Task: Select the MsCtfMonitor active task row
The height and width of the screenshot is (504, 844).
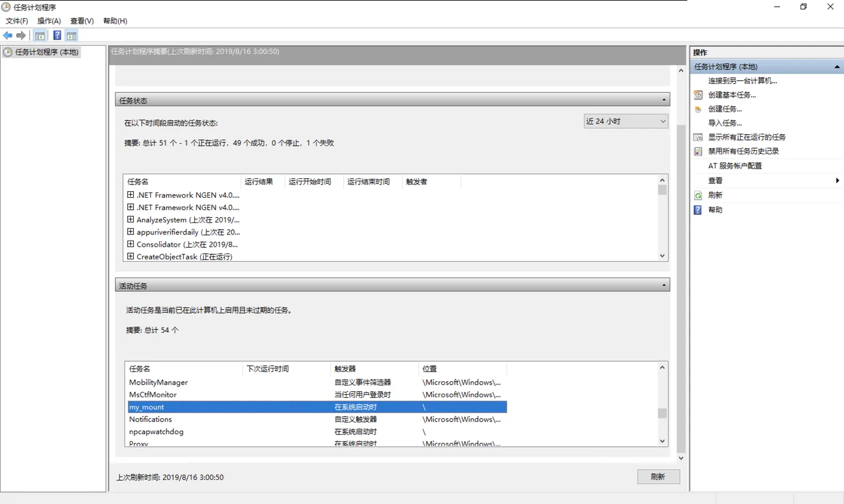Action: (317, 395)
